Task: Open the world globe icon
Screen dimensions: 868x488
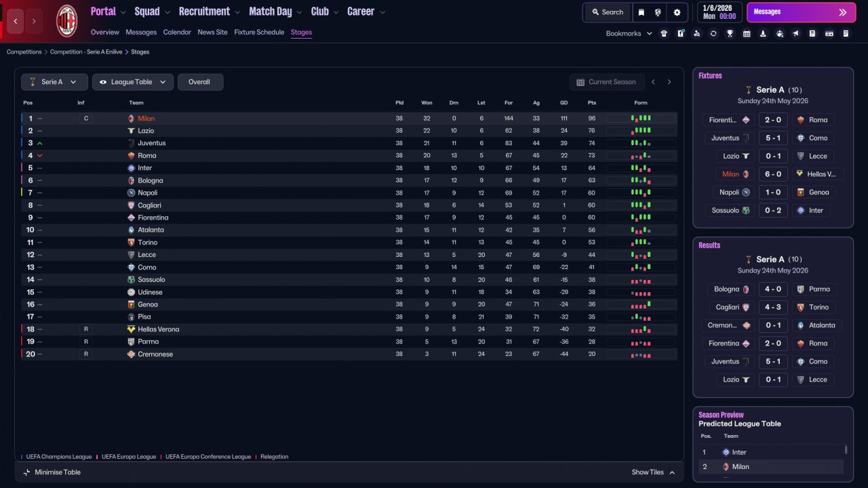Action: click(658, 12)
